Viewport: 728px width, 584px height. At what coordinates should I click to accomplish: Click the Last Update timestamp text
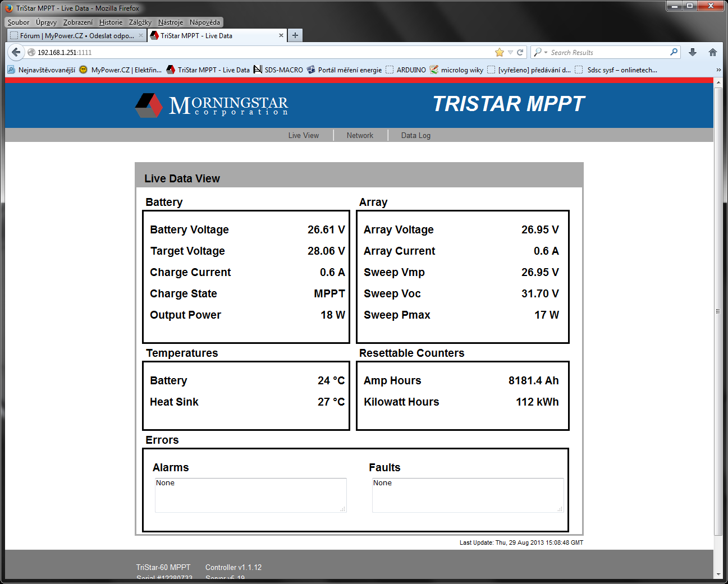521,542
